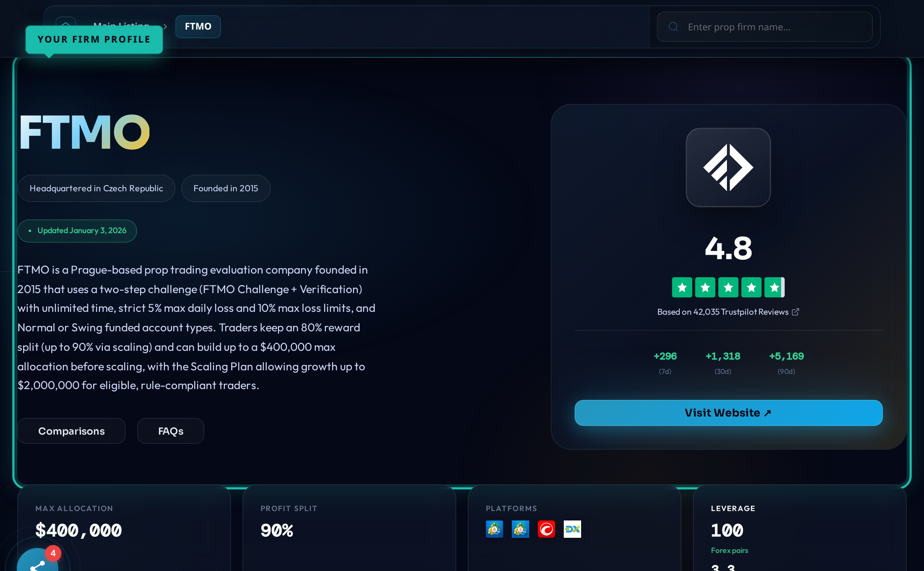
Task: Click the "Updated January 3, 2026" badge
Action: point(77,231)
